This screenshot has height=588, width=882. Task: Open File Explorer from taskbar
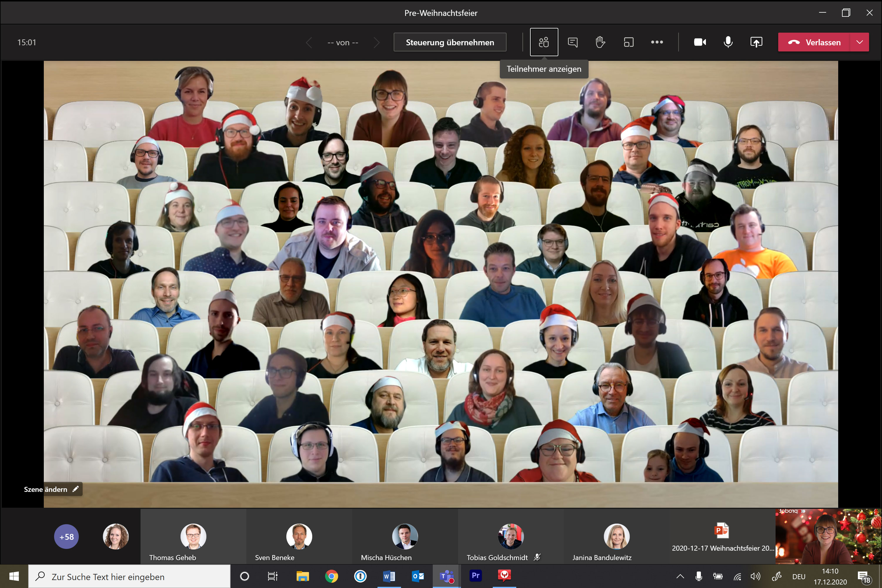[x=302, y=576]
